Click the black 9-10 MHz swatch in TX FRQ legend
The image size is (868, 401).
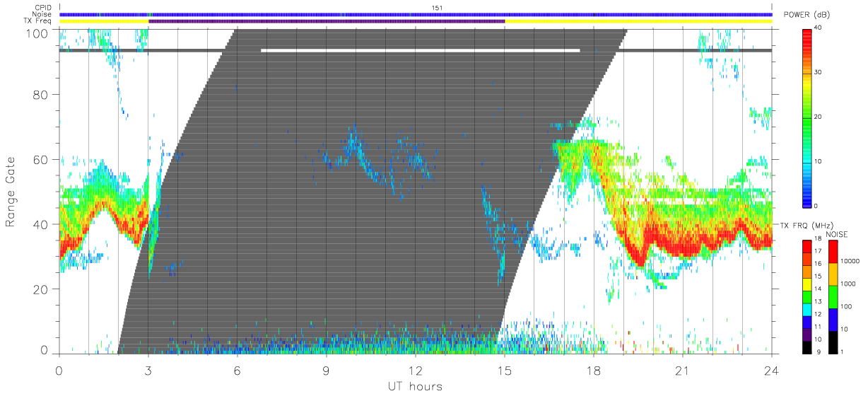[x=807, y=347]
